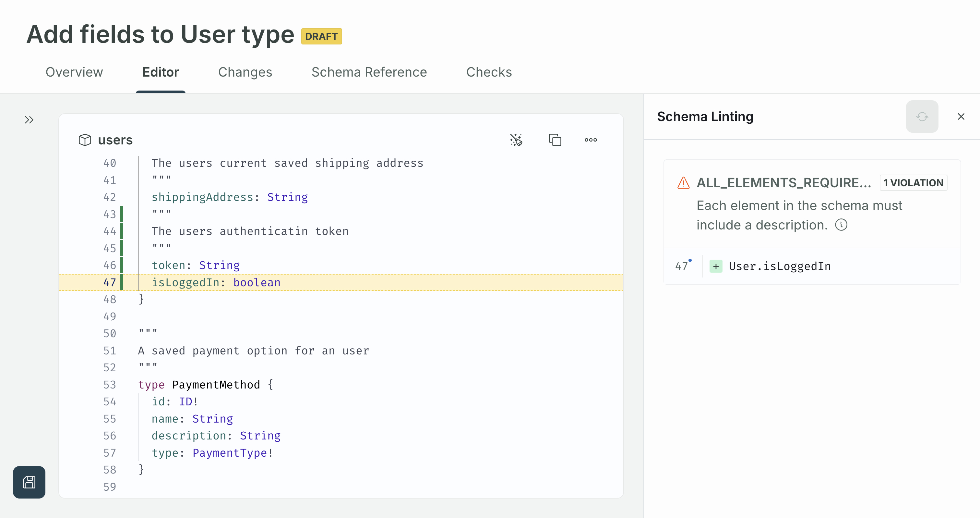Click the 'name: String' field line
This screenshot has height=518, width=980.
pyautogui.click(x=192, y=419)
